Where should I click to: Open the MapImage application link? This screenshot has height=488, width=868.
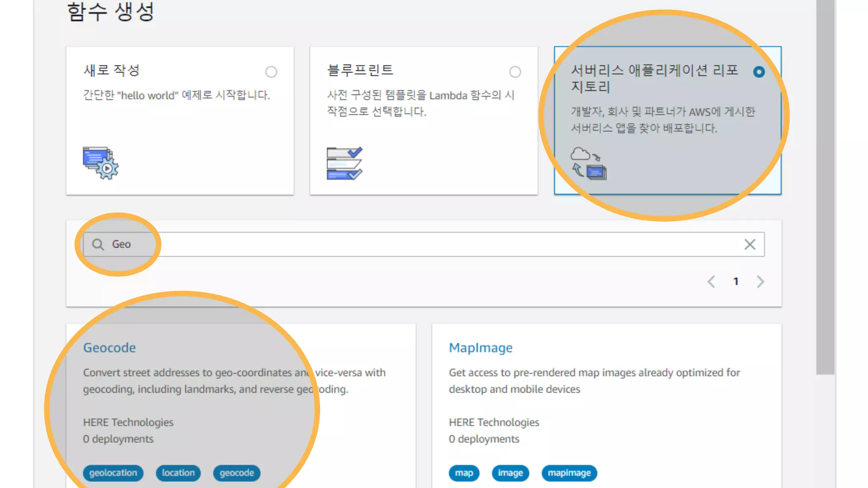[x=481, y=348]
